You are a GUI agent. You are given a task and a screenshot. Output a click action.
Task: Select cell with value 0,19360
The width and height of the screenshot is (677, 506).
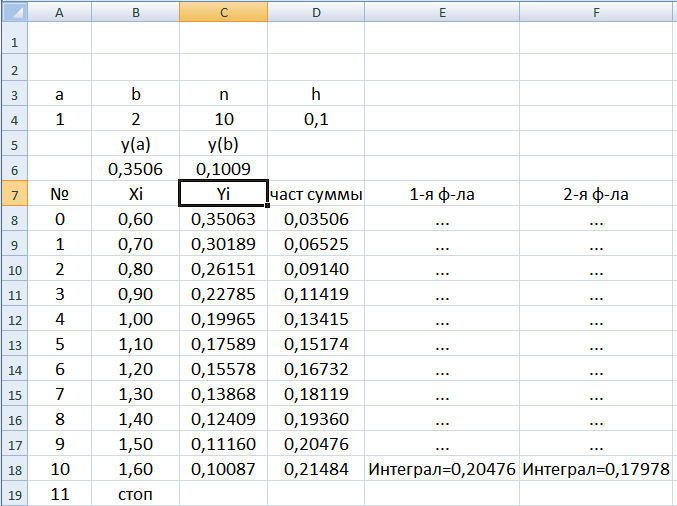(316, 419)
